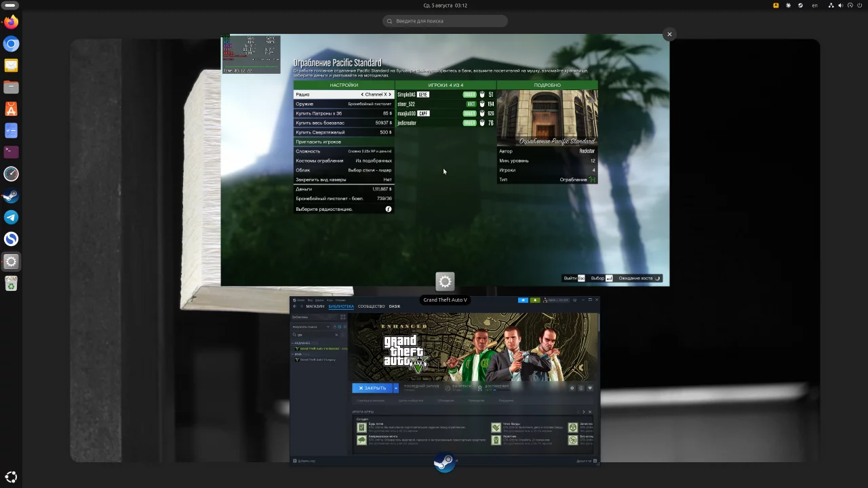Click the overview search field at top
The width and height of the screenshot is (868, 488).
coord(445,21)
